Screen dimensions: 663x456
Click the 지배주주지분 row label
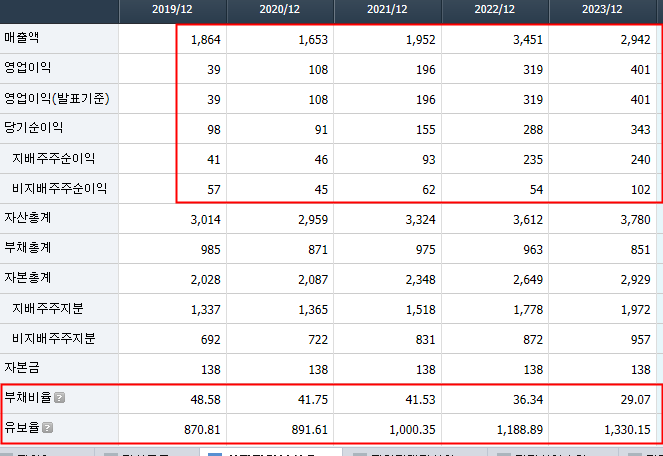47,309
